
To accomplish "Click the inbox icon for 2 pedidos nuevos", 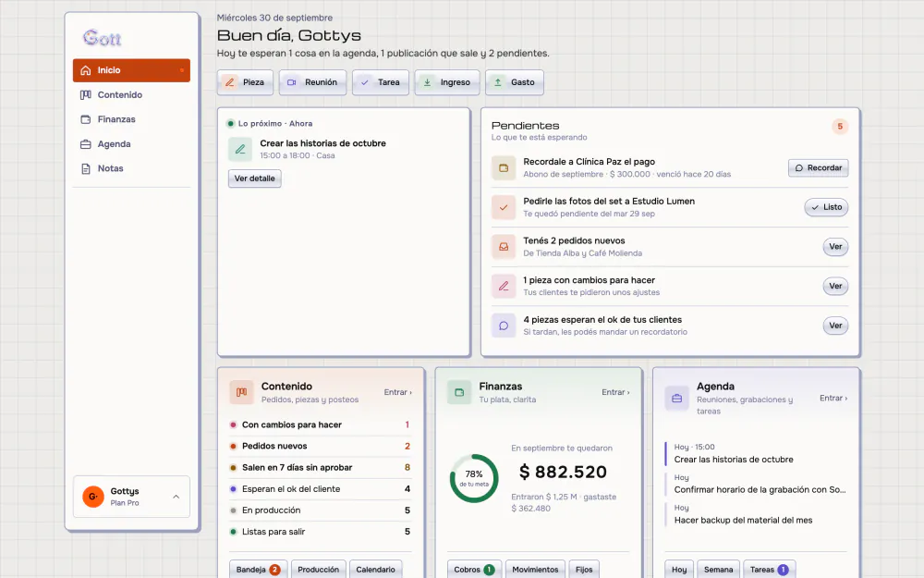I will (504, 247).
